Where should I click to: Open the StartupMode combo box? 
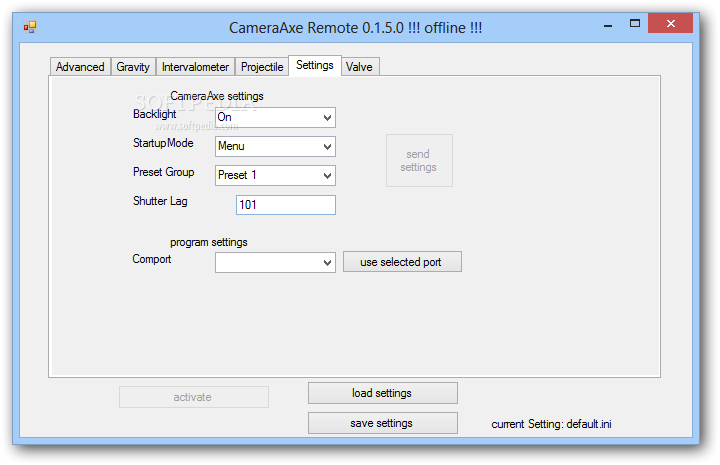[x=276, y=146]
